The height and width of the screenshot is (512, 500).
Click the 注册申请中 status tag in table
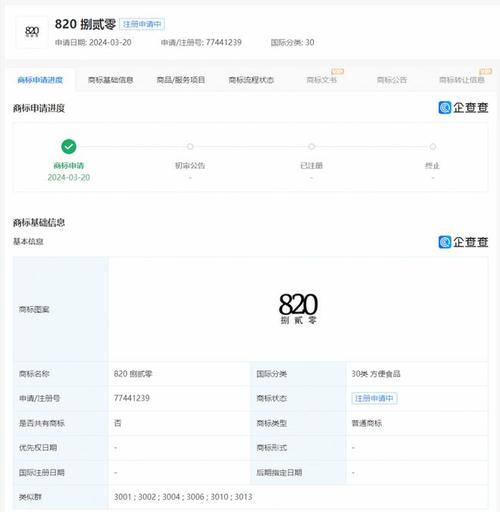point(374,398)
